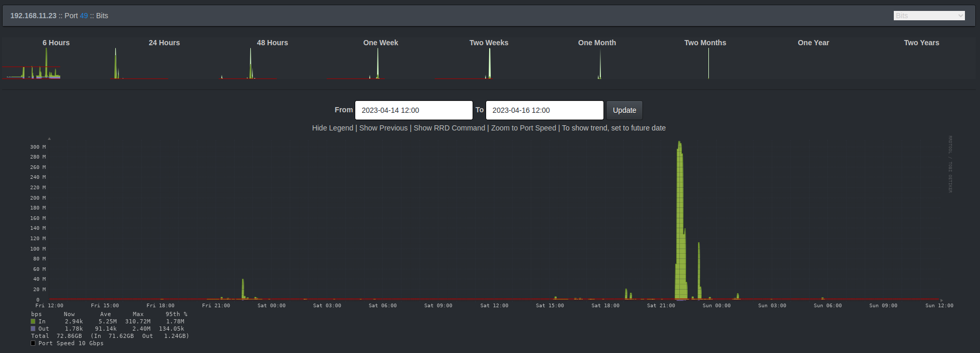Screen dimensions: 980x353
Task: Zoom graph to Port Speed
Action: point(523,128)
